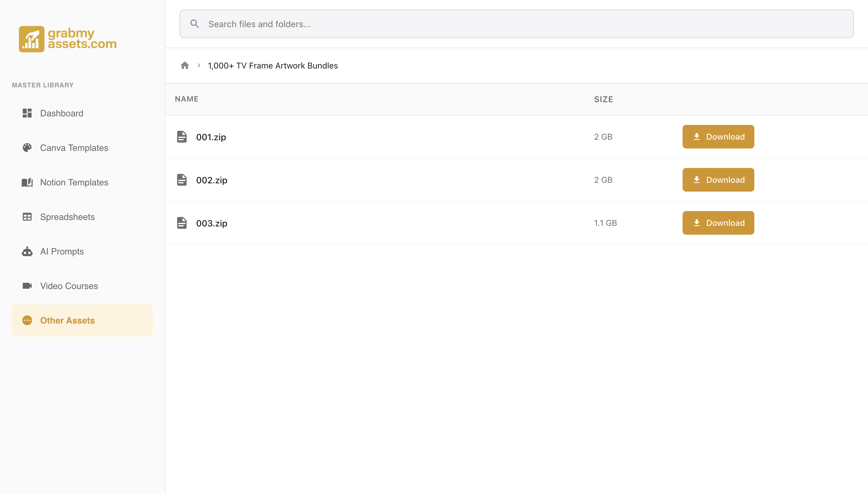Download the 003.zip file

(718, 223)
